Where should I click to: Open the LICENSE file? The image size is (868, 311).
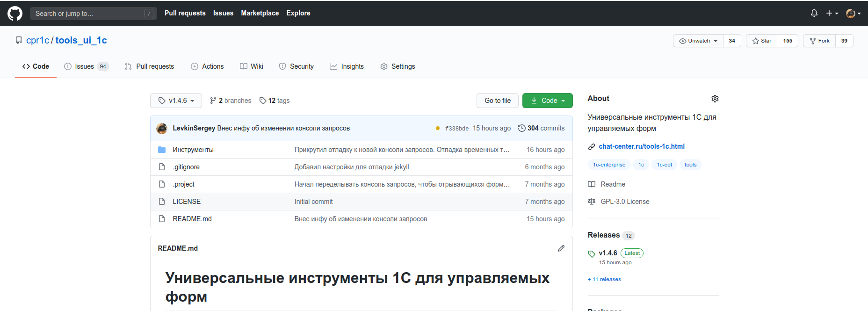tap(187, 202)
